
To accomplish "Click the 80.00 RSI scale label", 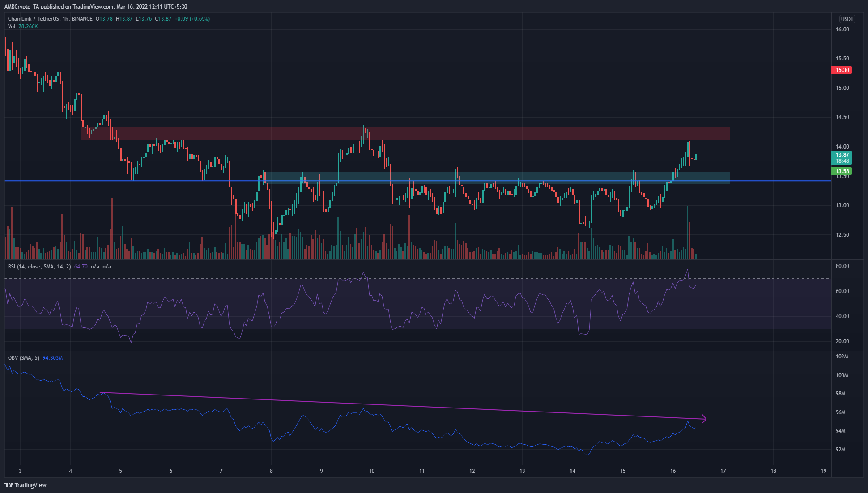I will click(842, 266).
